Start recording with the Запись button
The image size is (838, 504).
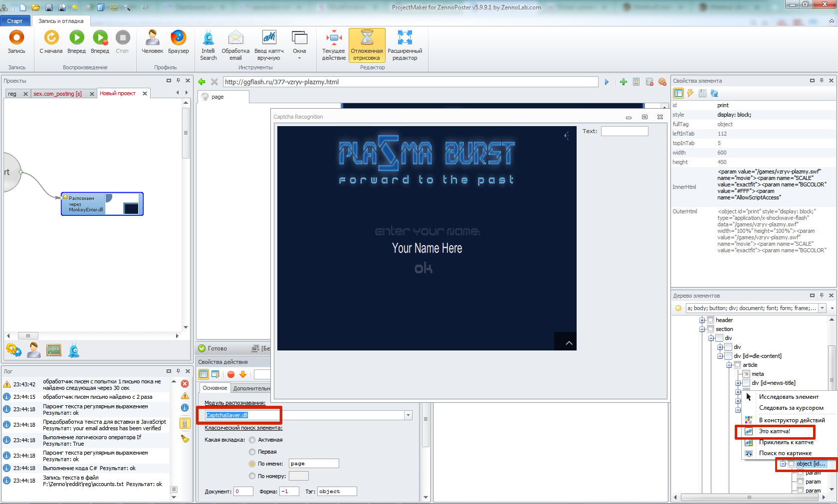pos(16,43)
